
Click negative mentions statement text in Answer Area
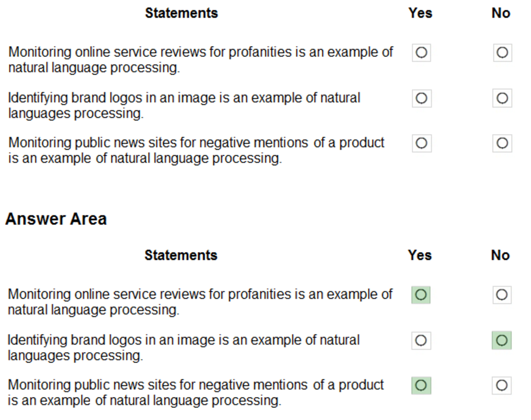tap(196, 392)
